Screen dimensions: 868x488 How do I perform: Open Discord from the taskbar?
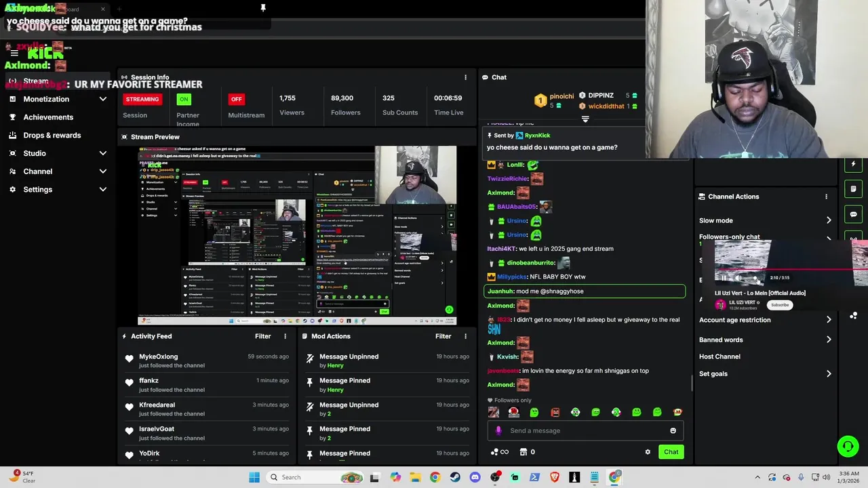click(475, 477)
